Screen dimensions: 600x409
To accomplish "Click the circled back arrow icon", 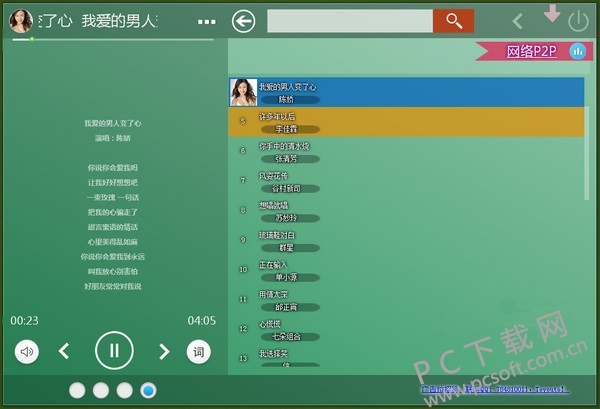I will (243, 21).
